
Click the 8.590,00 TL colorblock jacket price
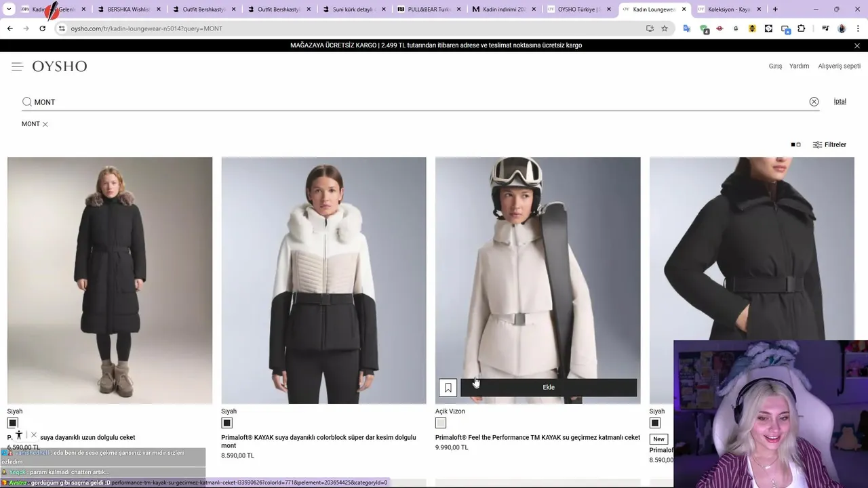pyautogui.click(x=237, y=456)
